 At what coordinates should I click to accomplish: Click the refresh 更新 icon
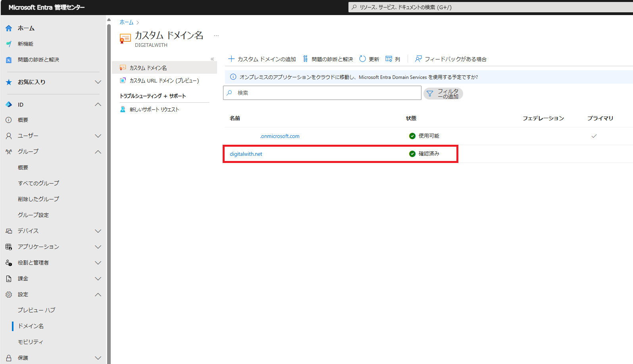pos(362,59)
